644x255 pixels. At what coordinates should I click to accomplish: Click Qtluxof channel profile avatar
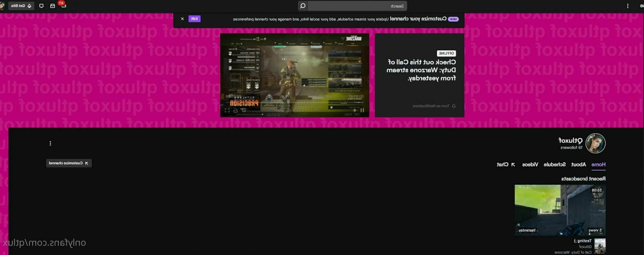[595, 143]
